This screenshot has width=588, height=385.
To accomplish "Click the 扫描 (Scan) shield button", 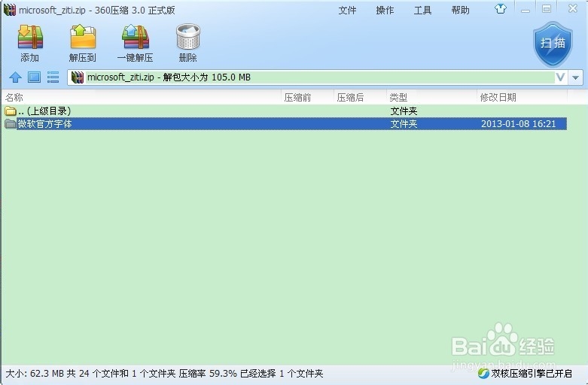I will click(553, 44).
